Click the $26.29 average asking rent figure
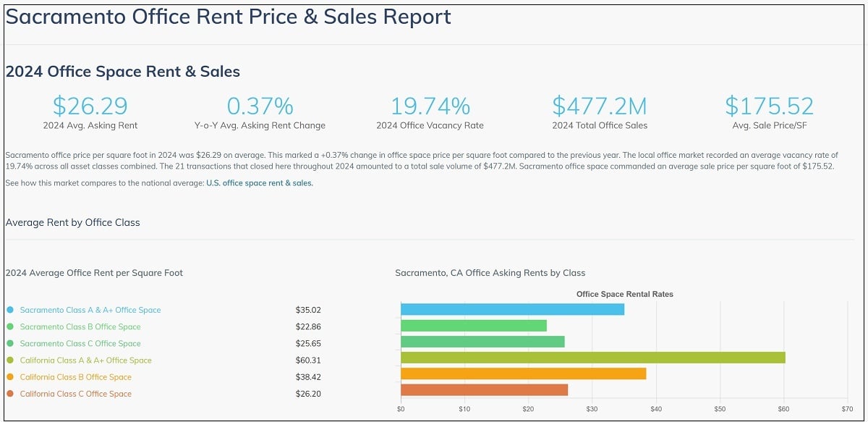Image resolution: width=868 pixels, height=422 pixels. (90, 106)
